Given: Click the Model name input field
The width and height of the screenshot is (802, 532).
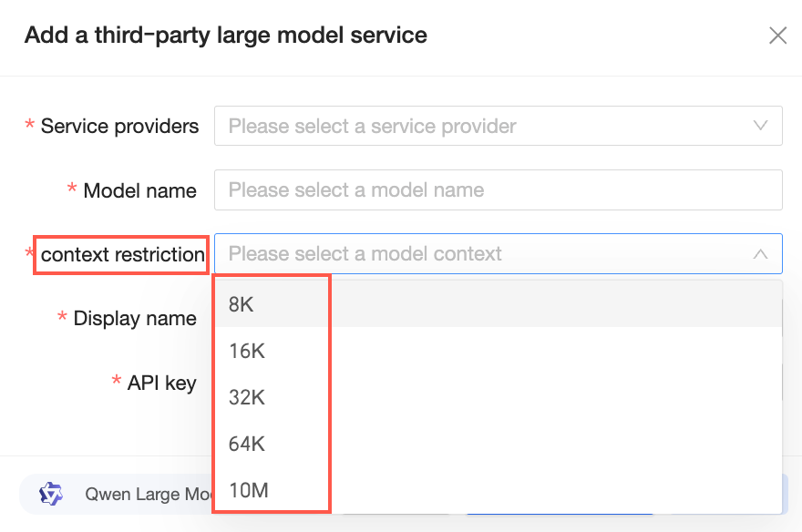Looking at the screenshot, I should pos(498,190).
